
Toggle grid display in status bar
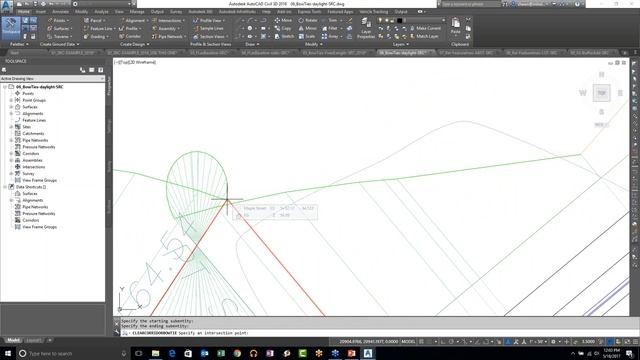(422, 342)
